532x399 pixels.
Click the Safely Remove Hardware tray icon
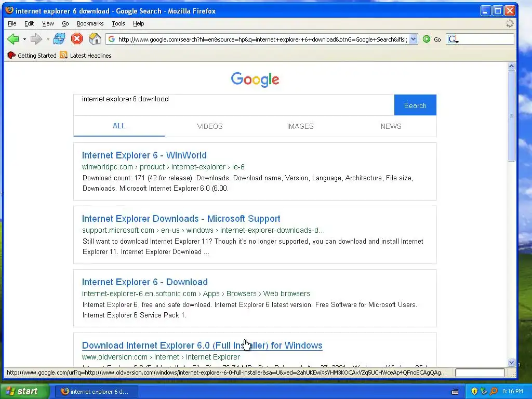[x=484, y=391]
